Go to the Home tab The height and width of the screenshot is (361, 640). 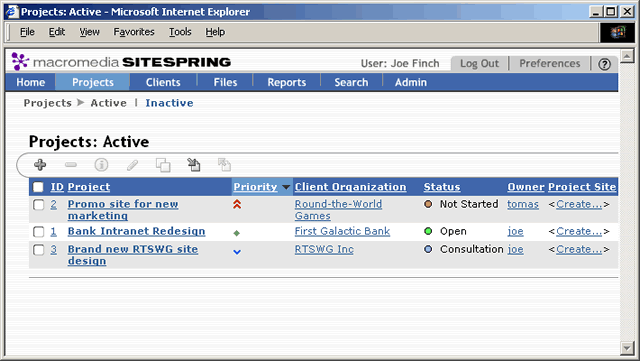tap(31, 82)
